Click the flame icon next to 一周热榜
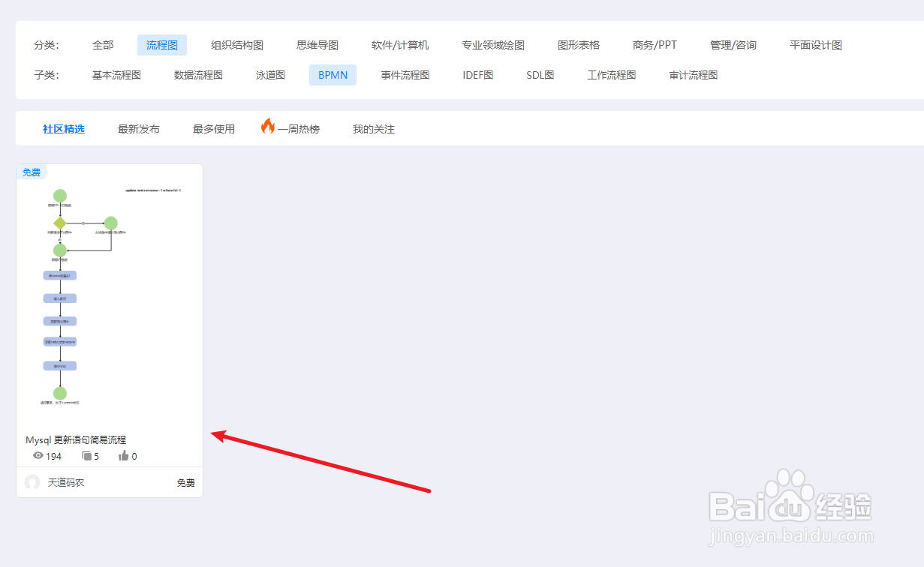The image size is (924, 567). [x=268, y=127]
